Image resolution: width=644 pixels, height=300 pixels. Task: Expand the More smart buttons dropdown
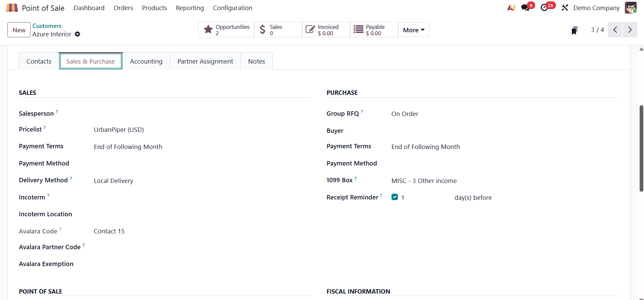tap(413, 30)
